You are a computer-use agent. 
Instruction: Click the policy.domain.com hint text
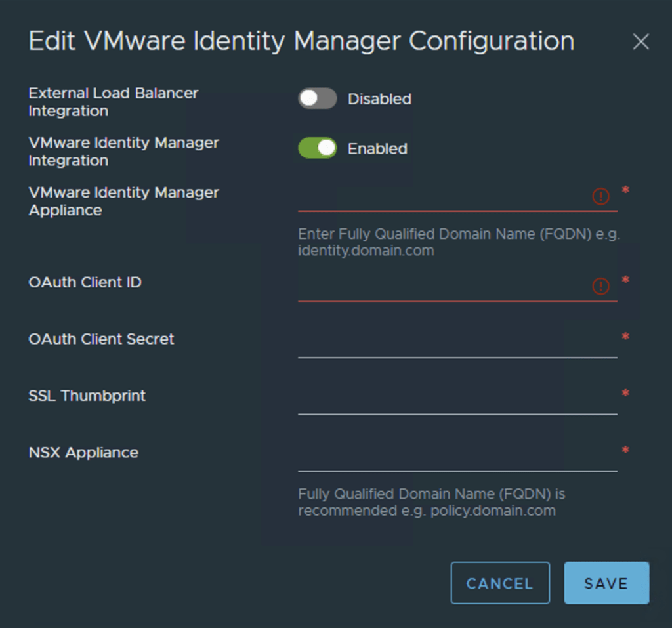430,502
